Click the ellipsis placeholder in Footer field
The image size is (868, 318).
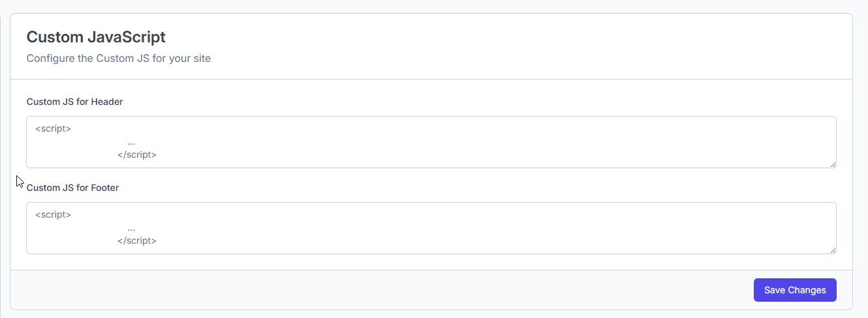click(x=131, y=228)
